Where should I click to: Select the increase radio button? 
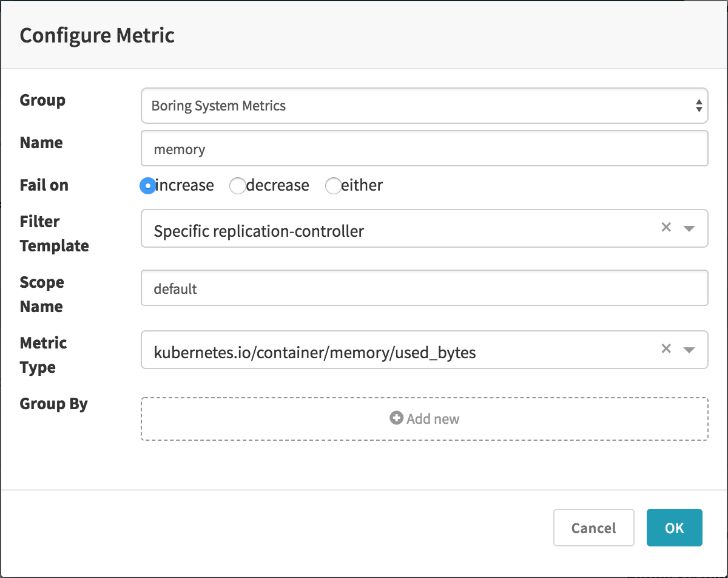147,186
